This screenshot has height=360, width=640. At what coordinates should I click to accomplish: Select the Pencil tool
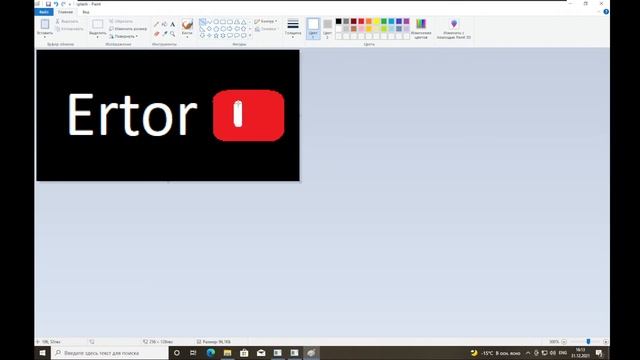(156, 24)
